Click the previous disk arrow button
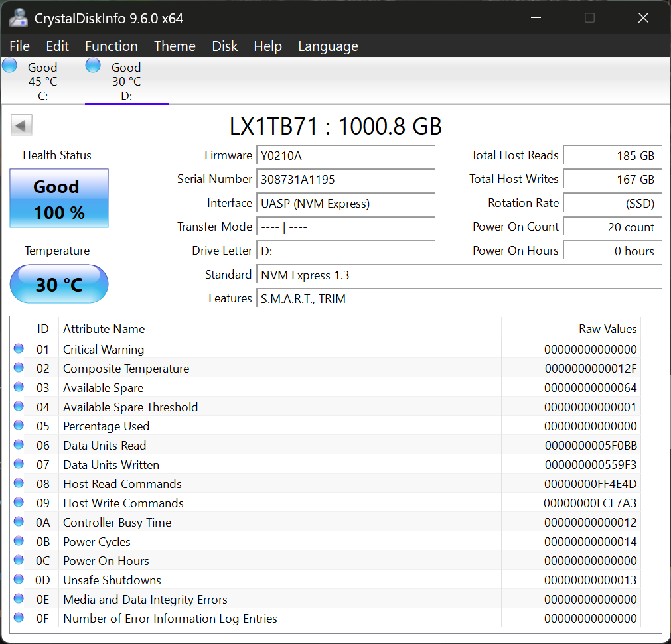 (22, 125)
